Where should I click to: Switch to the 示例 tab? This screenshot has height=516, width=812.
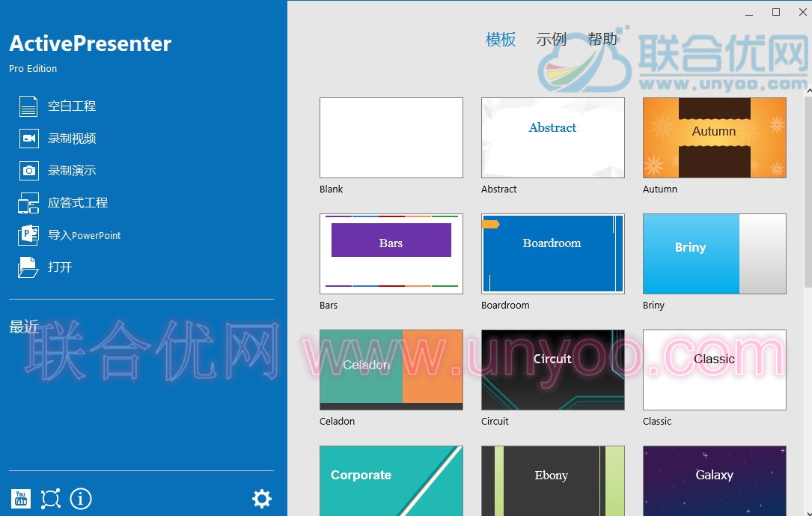pyautogui.click(x=552, y=40)
